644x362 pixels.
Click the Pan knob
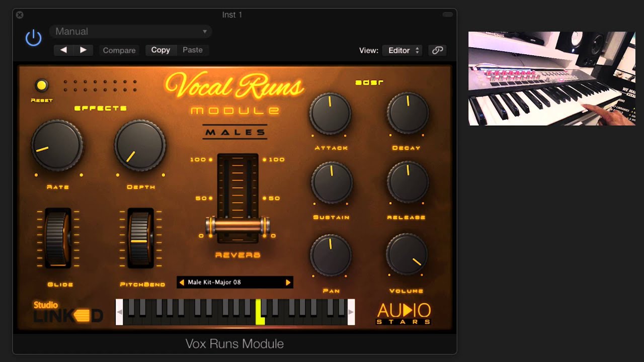pyautogui.click(x=331, y=255)
